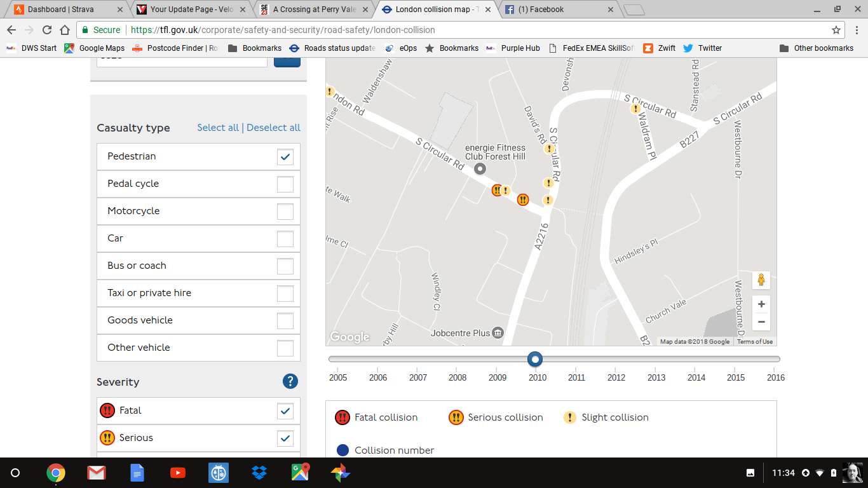This screenshot has height=488, width=868.
Task: Bookmark this page with the star icon
Action: [x=836, y=30]
